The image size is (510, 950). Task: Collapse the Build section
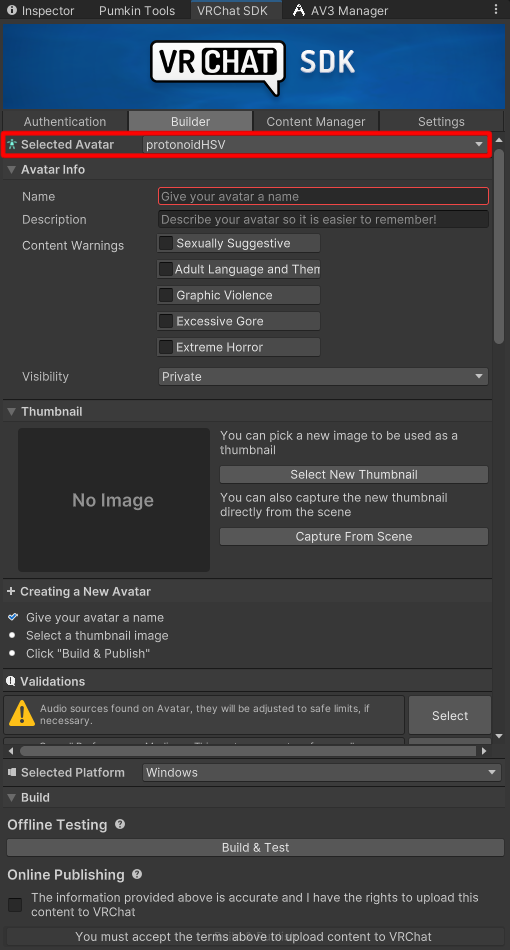(x=11, y=797)
